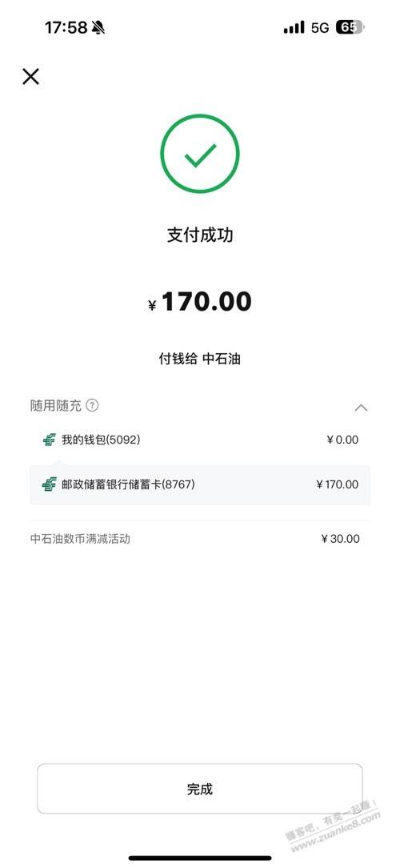Select the 邮政储蓄银行储蓄卡(8767) row
Image resolution: width=400 pixels, height=868 pixels.
pos(200,485)
